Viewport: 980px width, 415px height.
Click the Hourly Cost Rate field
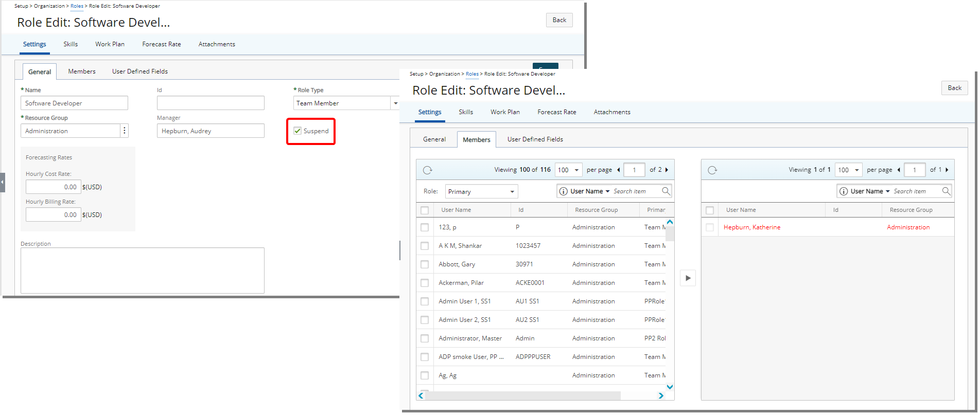pos(53,187)
